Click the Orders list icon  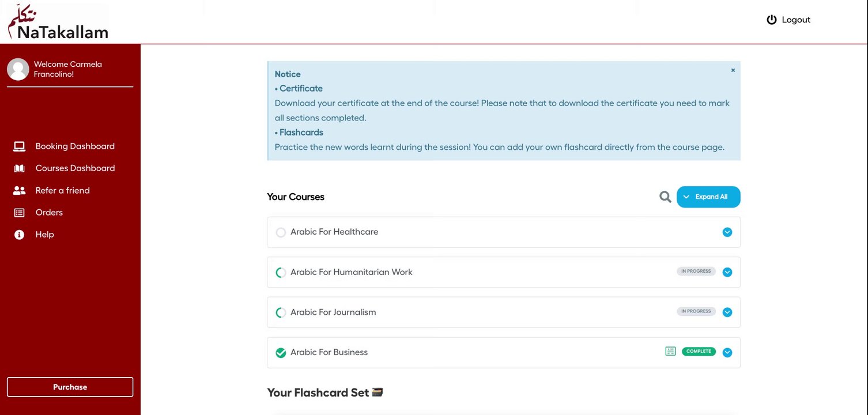point(20,213)
